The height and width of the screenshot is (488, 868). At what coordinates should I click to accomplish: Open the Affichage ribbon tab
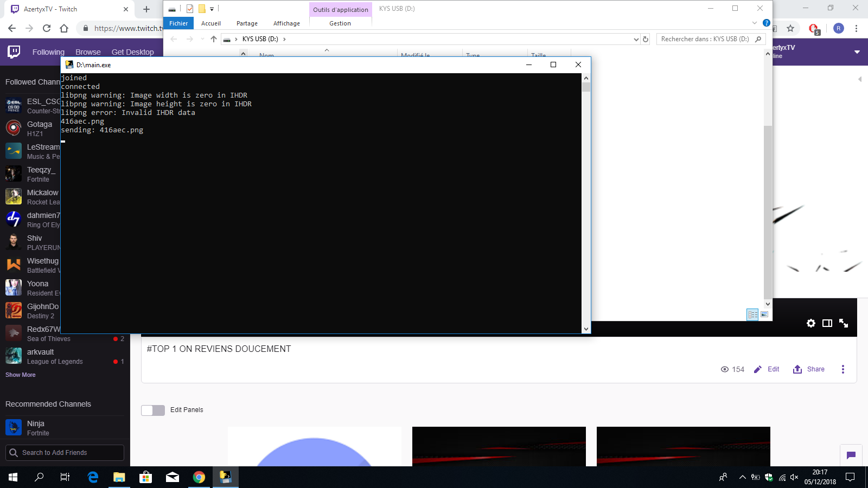286,23
